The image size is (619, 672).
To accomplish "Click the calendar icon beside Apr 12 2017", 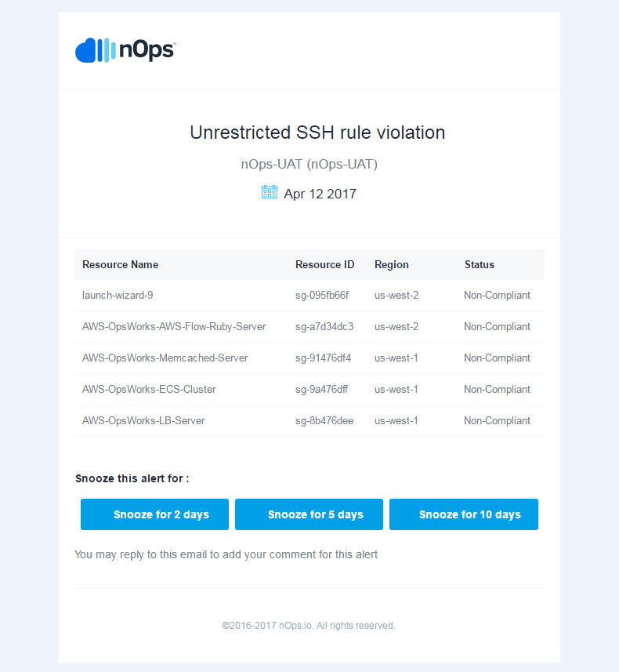I will pos(270,192).
